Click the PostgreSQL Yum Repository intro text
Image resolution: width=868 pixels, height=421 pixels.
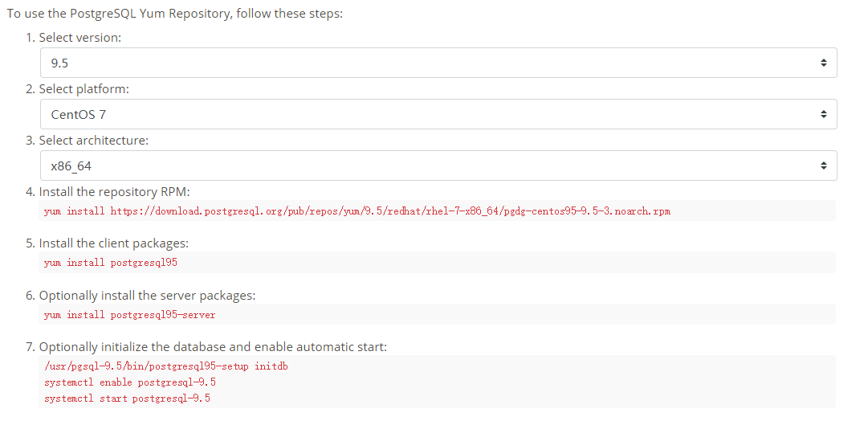(175, 14)
